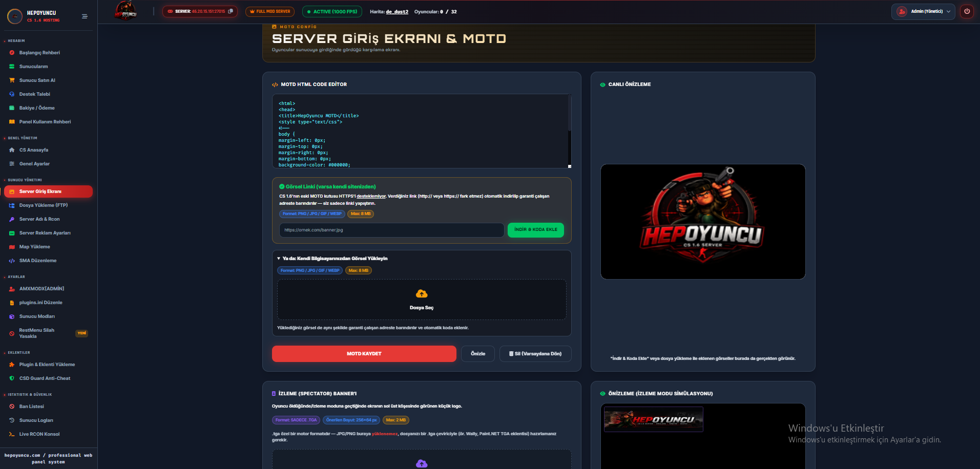Click the red power logout icon

pos(967,11)
